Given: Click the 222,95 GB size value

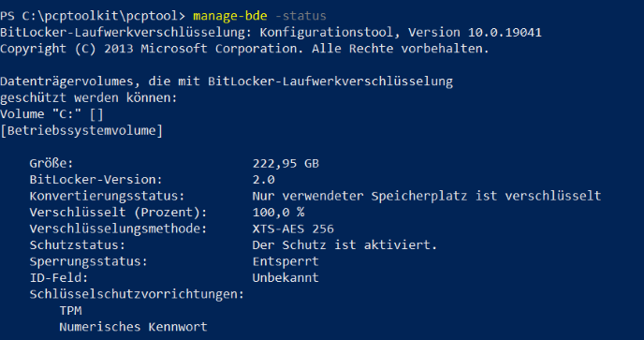Looking at the screenshot, I should pos(285,163).
